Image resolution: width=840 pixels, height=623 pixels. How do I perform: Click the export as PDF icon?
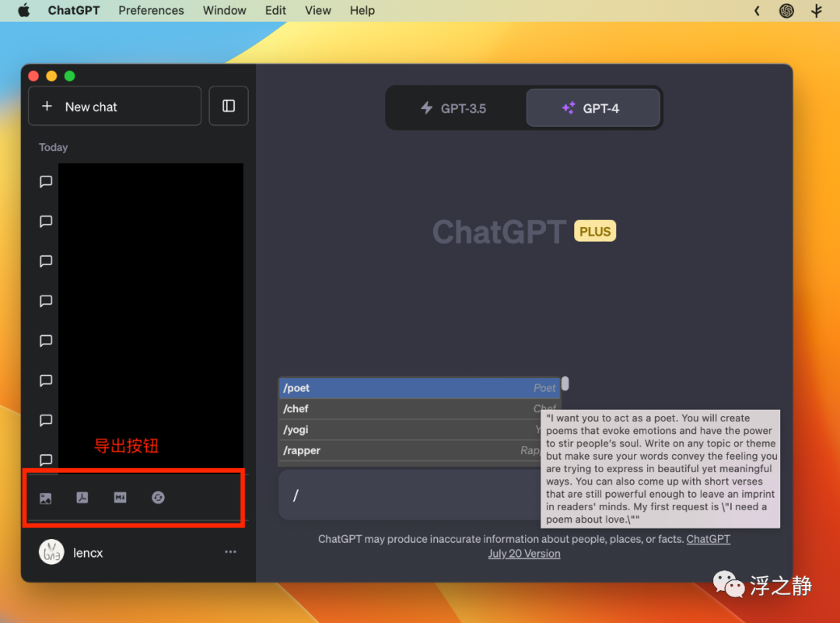coord(82,498)
